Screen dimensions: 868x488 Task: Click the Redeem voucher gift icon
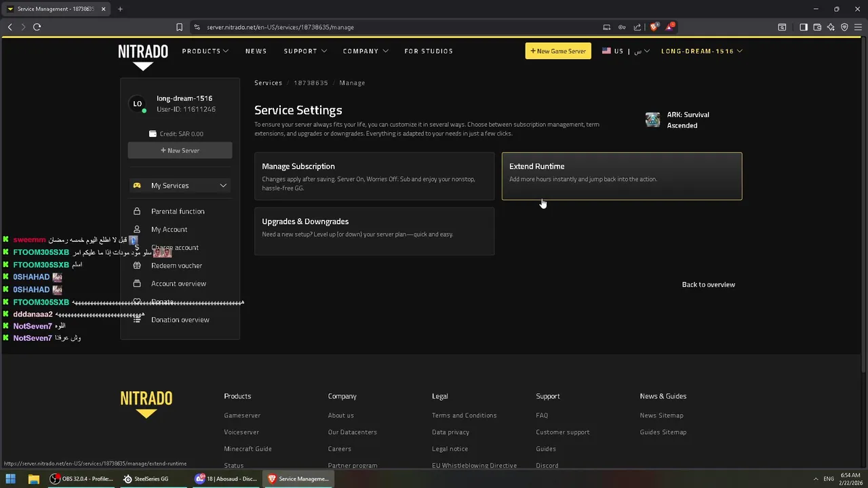[137, 266]
